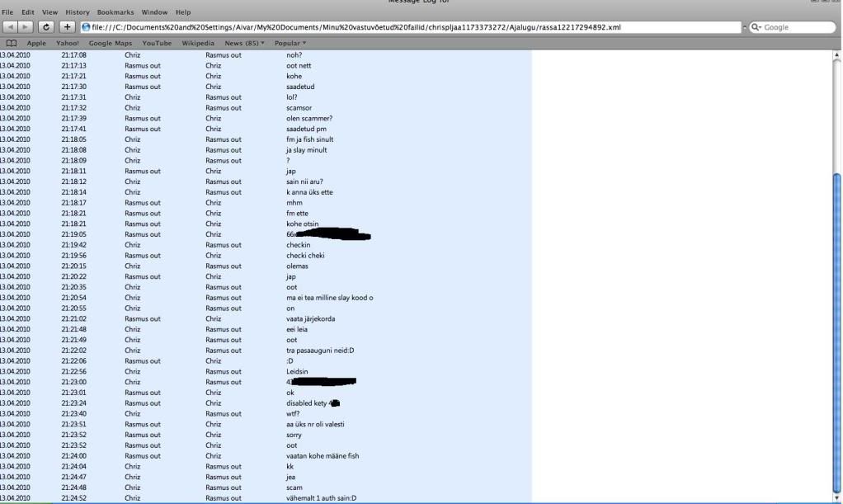Click the file URL address field
Screen dimensions: 843x504
click(x=412, y=27)
